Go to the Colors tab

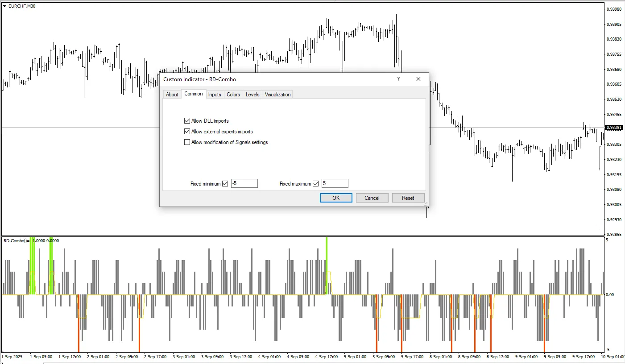click(233, 95)
